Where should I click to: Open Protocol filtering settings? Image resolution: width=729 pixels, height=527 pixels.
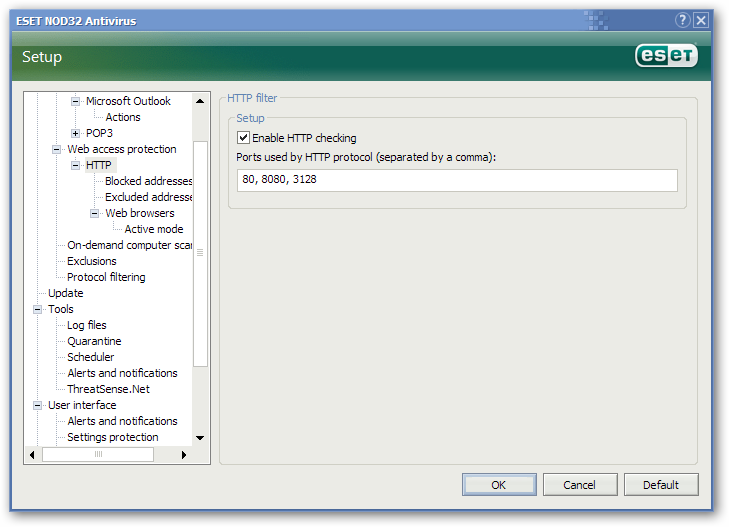click(106, 277)
